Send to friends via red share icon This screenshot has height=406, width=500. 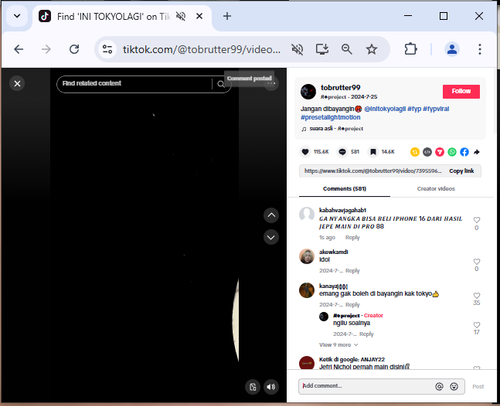440,152
